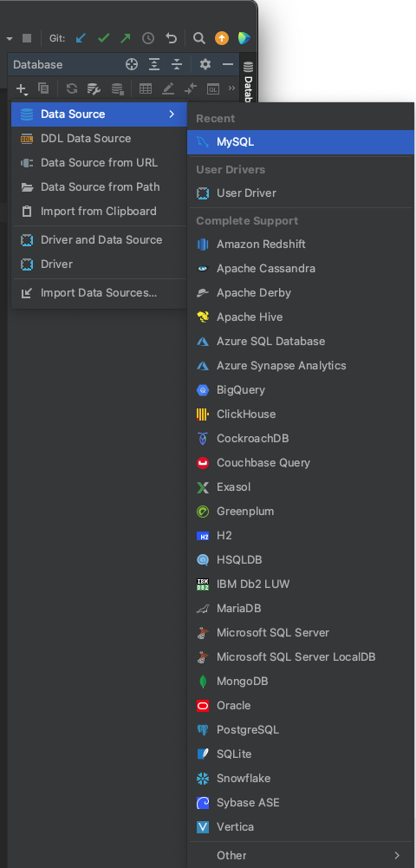Click the Database tool window side tab

(x=248, y=82)
